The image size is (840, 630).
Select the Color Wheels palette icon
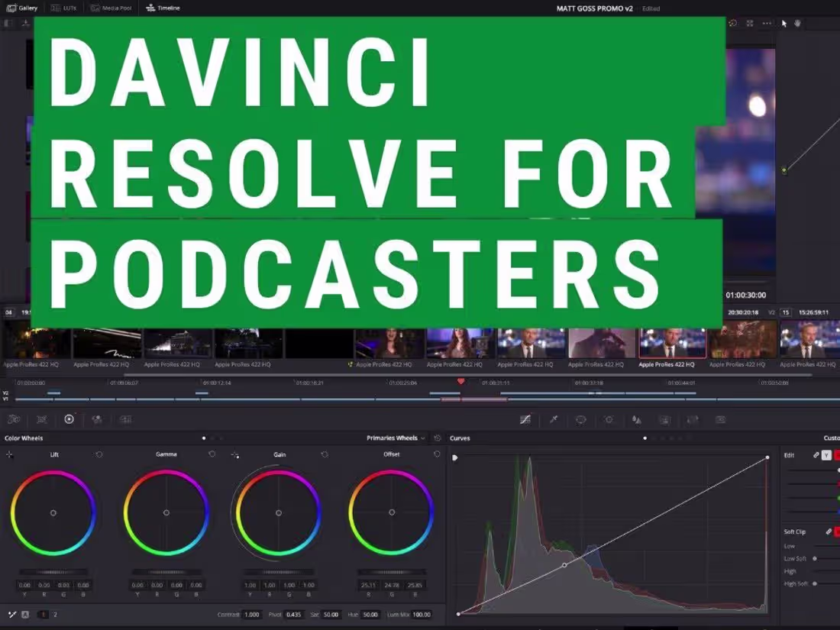point(69,419)
